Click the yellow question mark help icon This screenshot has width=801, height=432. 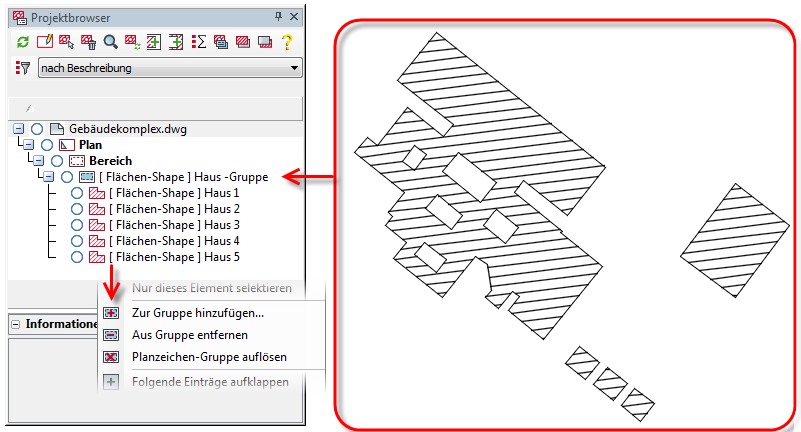click(287, 42)
